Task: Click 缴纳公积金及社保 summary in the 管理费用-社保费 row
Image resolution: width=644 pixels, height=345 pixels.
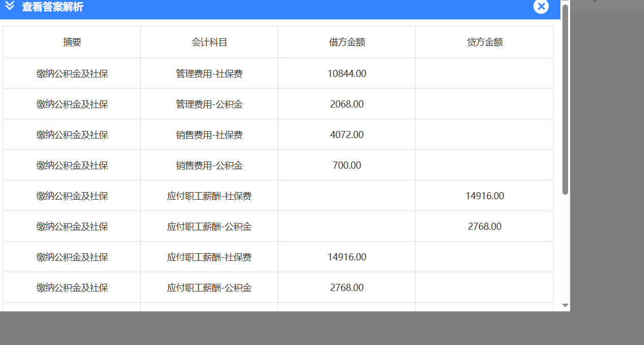Action: pos(72,74)
